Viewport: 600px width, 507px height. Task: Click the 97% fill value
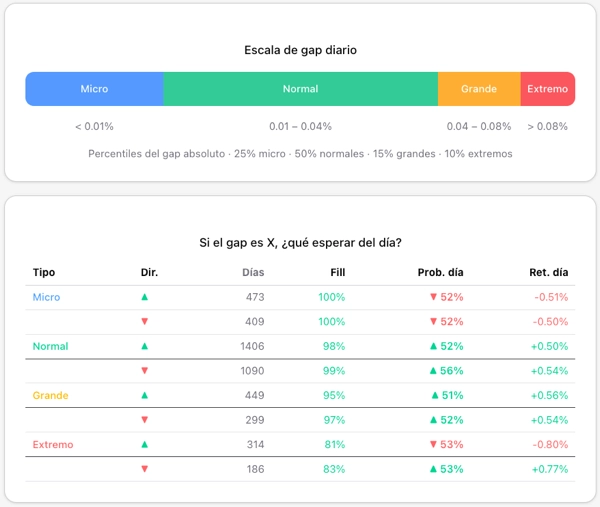[334, 420]
